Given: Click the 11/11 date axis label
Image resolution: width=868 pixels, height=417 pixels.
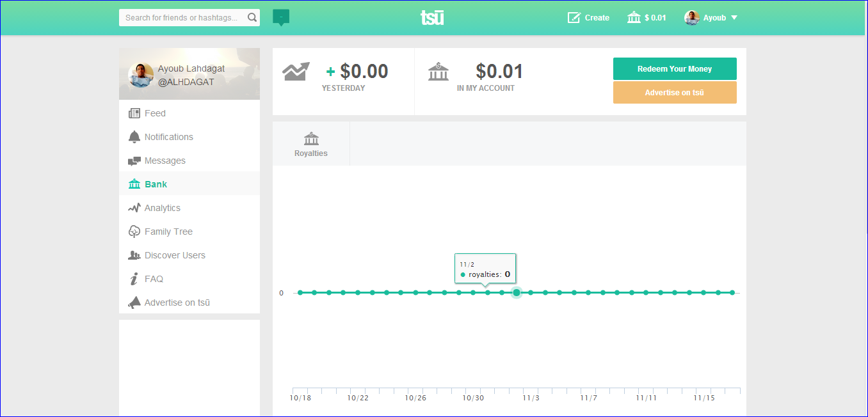Looking at the screenshot, I should (x=647, y=398).
